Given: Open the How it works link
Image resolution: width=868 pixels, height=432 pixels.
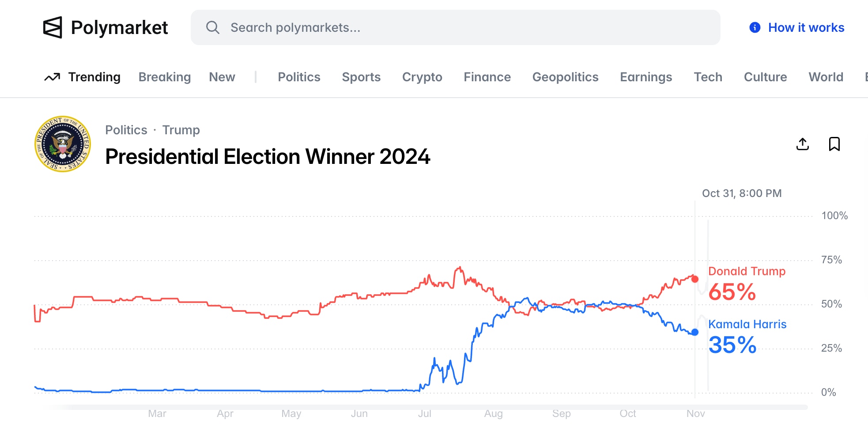Looking at the screenshot, I should point(806,27).
